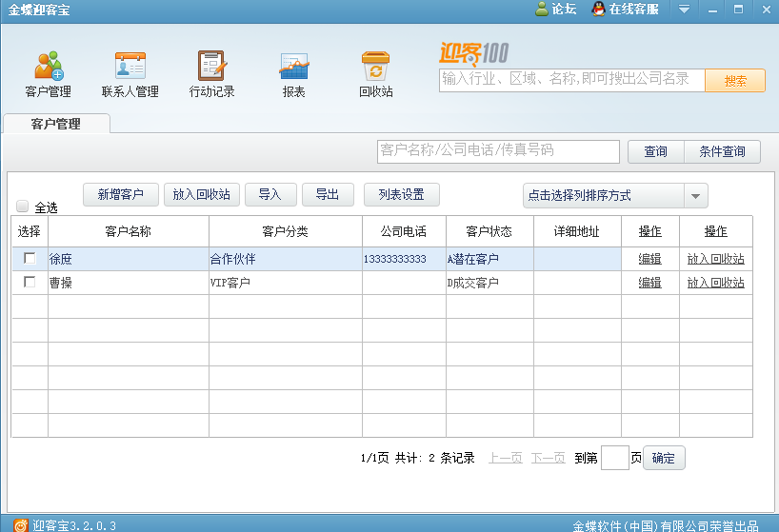Click the 上一页 previous page link
Screen dimensions: 779x532
506,458
